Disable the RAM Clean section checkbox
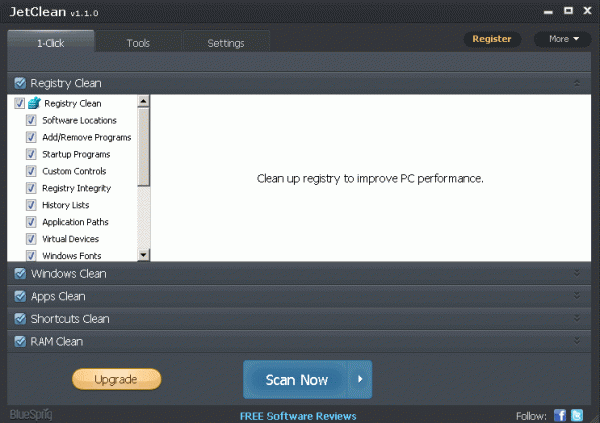 pos(20,341)
